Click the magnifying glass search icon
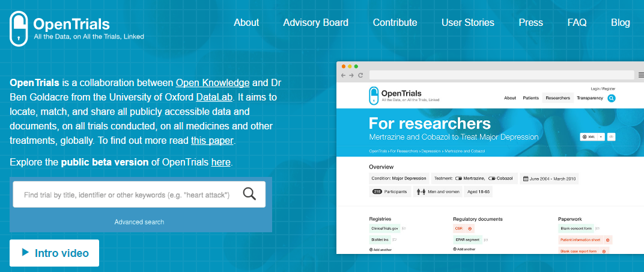The width and height of the screenshot is (644, 272). [x=249, y=193]
